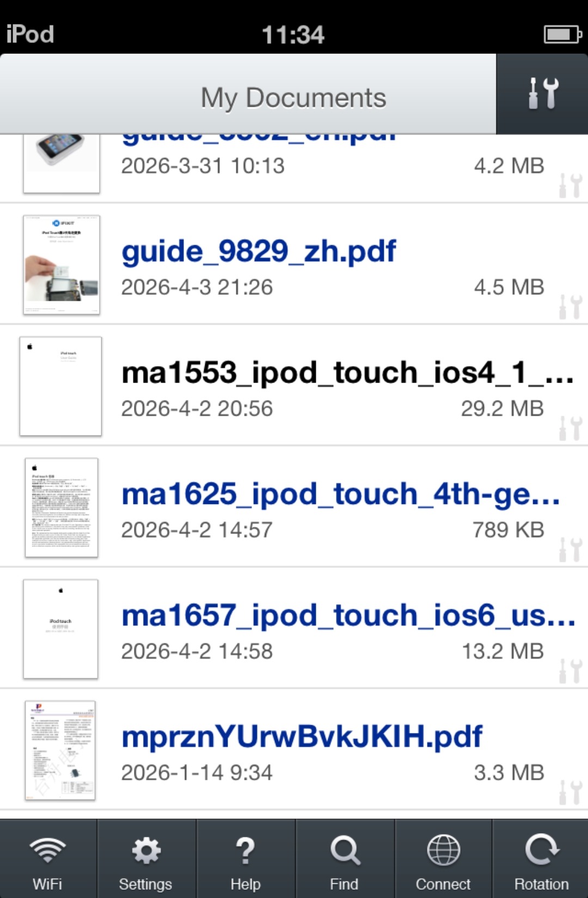The width and height of the screenshot is (588, 898).
Task: Open tools icon for ma1657_ipod_touch_ios6 row
Action: coord(571,671)
